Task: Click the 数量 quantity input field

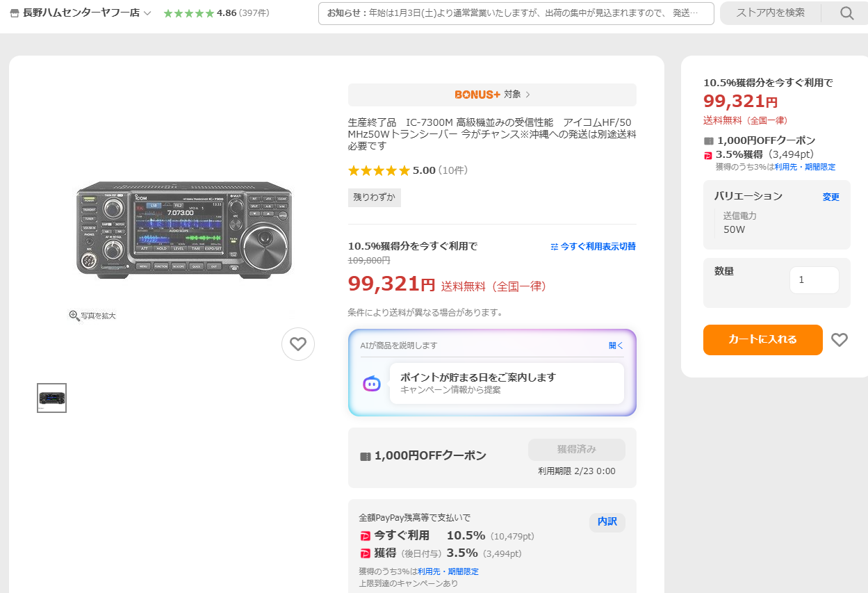Action: click(814, 280)
